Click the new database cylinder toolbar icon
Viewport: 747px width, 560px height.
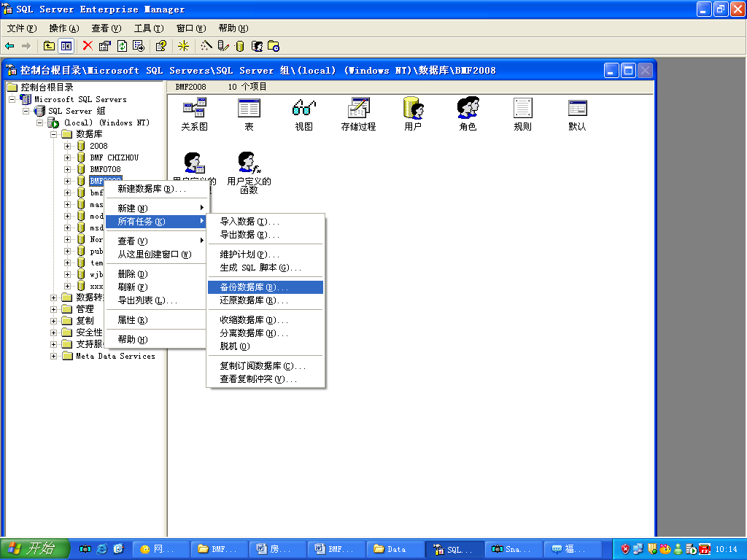[239, 46]
